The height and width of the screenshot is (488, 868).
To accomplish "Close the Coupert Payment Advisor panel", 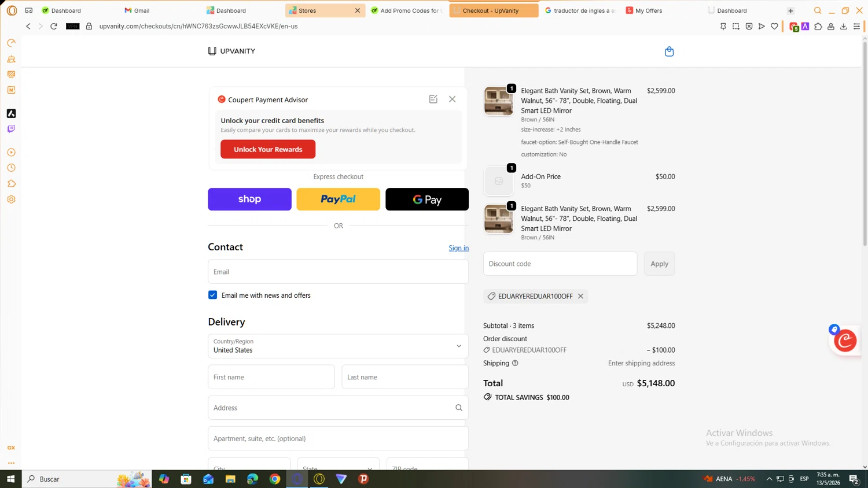I will (452, 99).
